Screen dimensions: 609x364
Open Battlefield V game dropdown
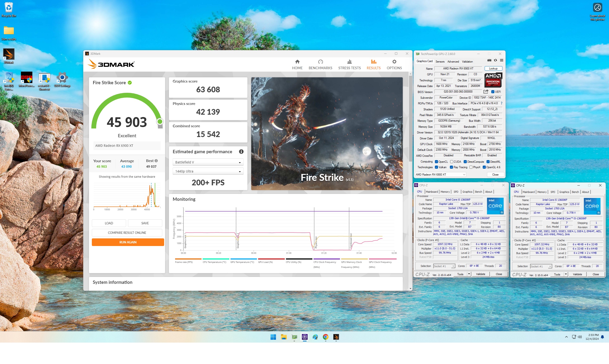click(208, 162)
